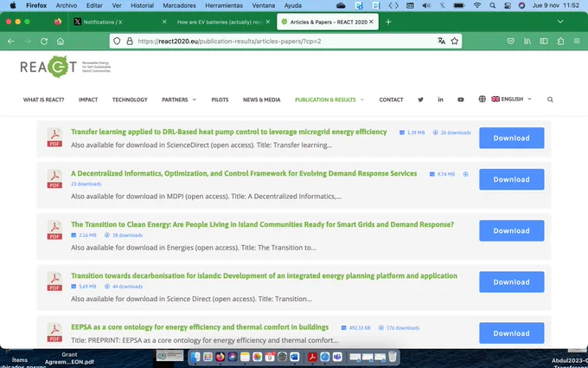Click the date and time Jue 9 nov
Viewport: 588px width, 368px height.
(x=557, y=6)
